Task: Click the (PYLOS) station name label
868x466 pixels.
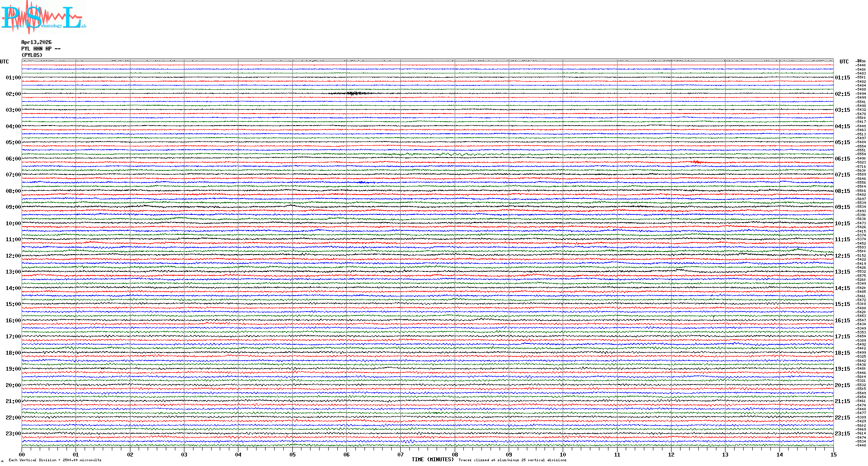Action: click(32, 55)
